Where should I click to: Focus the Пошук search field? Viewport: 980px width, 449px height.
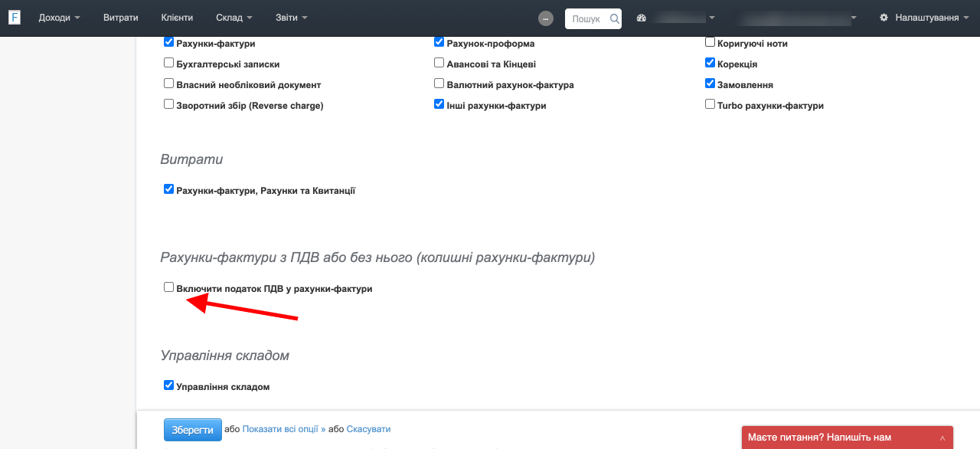point(586,18)
